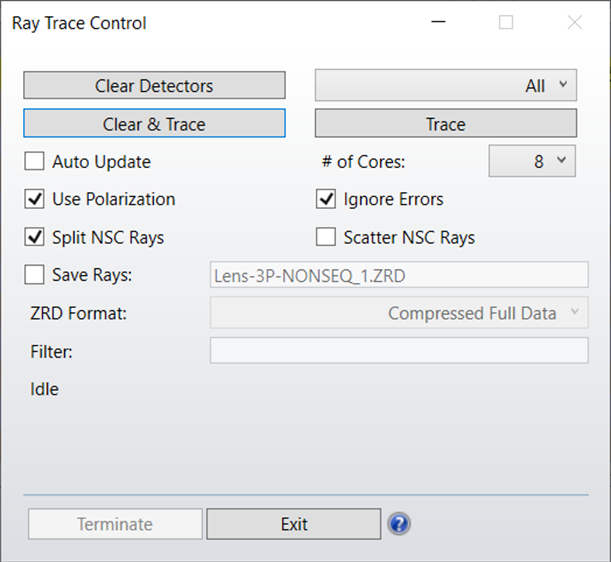Focus the Filter input field
Screen dimensions: 611x562
pyautogui.click(x=399, y=350)
